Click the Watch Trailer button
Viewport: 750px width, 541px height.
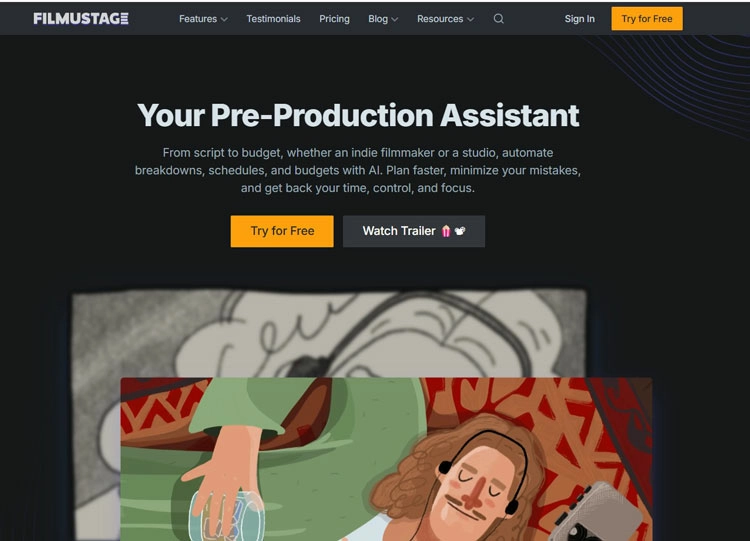tap(414, 231)
